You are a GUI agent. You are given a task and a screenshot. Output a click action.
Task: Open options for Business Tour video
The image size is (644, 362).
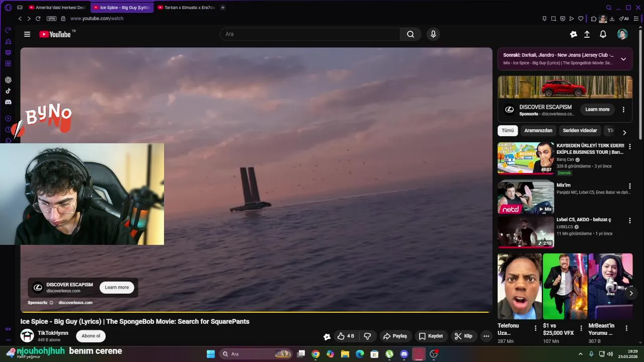point(629,146)
